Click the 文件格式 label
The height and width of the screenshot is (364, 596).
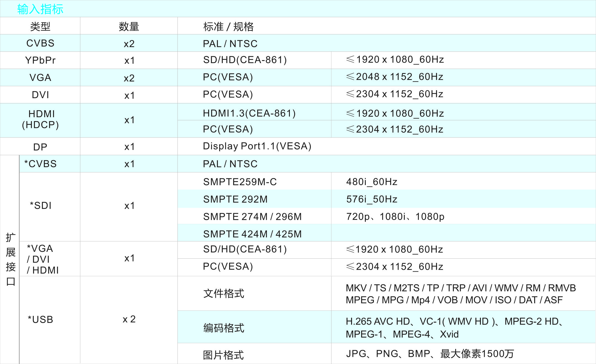224,293
